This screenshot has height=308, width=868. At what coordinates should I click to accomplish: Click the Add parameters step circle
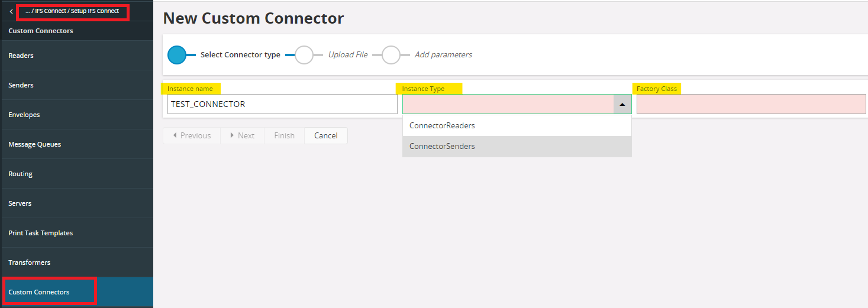click(x=391, y=55)
